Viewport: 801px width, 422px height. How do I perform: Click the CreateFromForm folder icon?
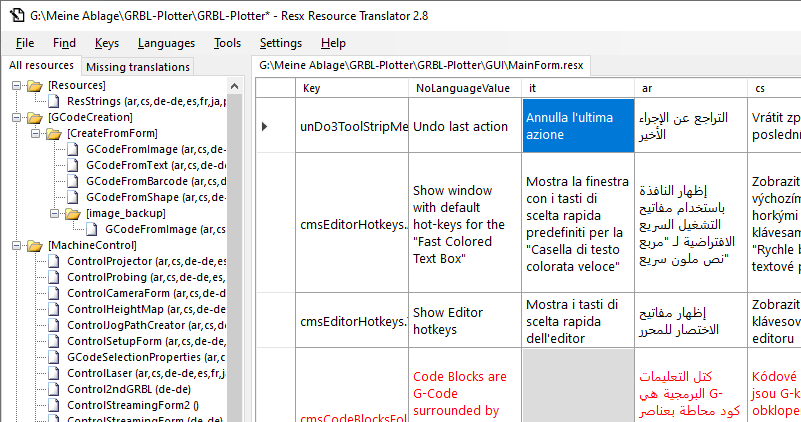click(55, 133)
